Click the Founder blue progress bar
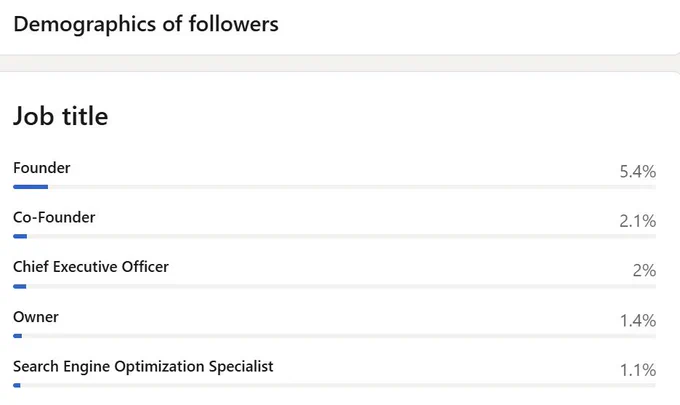Image resolution: width=680 pixels, height=405 pixels. tap(30, 187)
